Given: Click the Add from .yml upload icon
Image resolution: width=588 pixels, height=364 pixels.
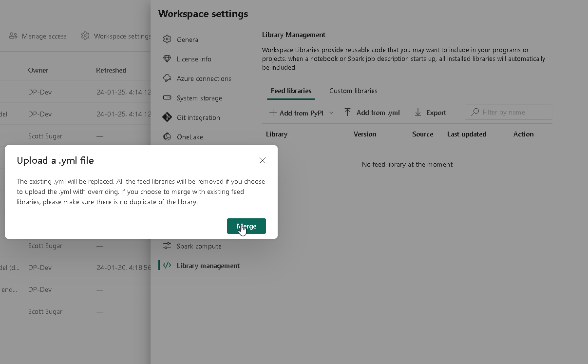Looking at the screenshot, I should 348,112.
